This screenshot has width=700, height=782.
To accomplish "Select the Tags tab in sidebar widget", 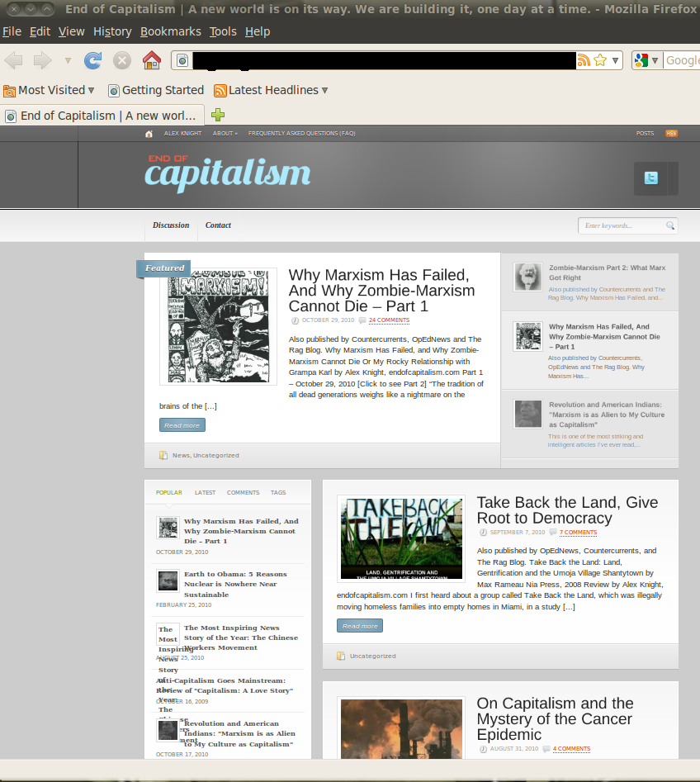I will (278, 492).
